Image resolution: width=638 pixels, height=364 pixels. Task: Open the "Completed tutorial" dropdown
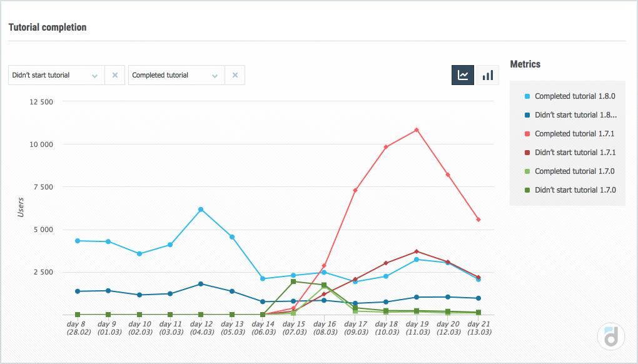coord(169,75)
